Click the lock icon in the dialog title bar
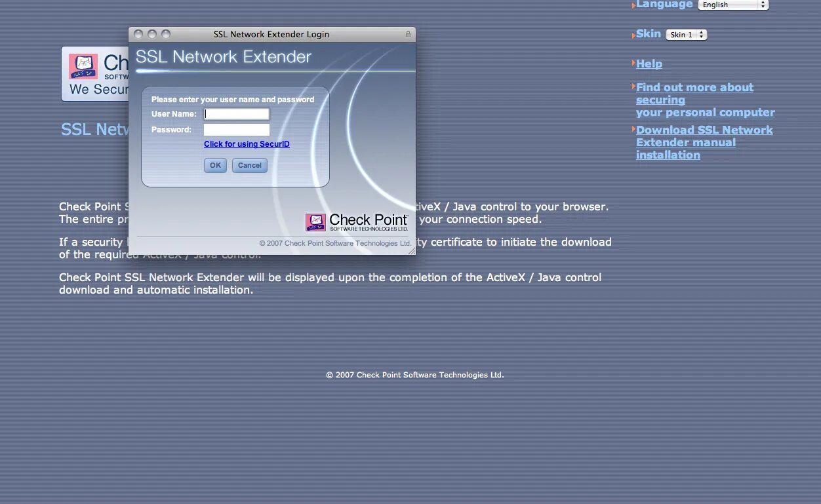Viewport: 821px width, 504px height. (x=408, y=34)
